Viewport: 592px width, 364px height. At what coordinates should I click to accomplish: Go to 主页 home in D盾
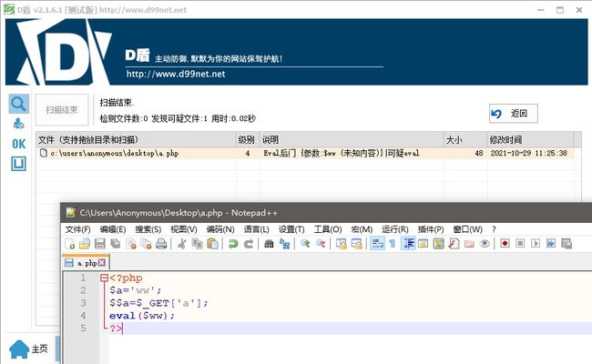click(x=29, y=349)
